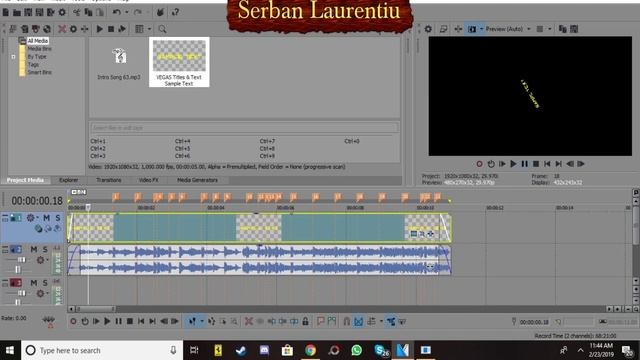Pause playback under the video preview

point(524,164)
